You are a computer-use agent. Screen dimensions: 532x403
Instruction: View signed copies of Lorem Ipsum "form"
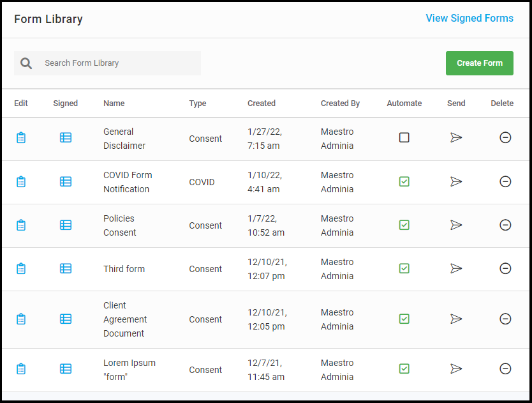pos(66,369)
